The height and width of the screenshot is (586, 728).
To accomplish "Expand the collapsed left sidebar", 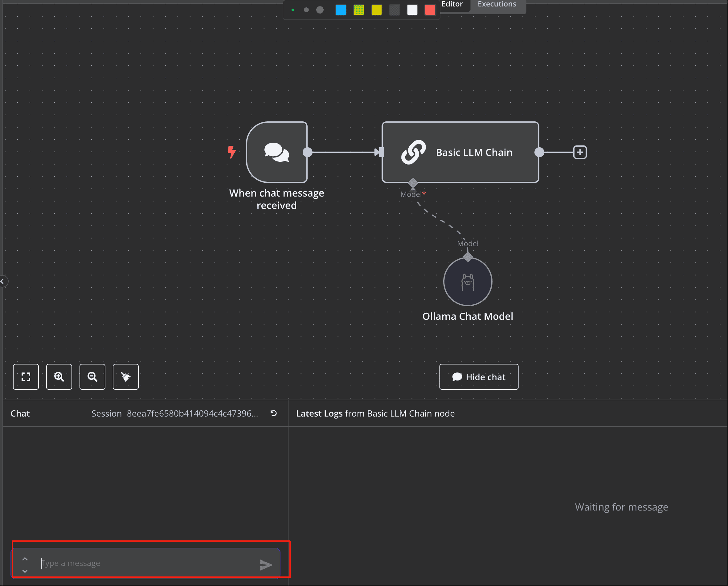I will [x=3, y=281].
